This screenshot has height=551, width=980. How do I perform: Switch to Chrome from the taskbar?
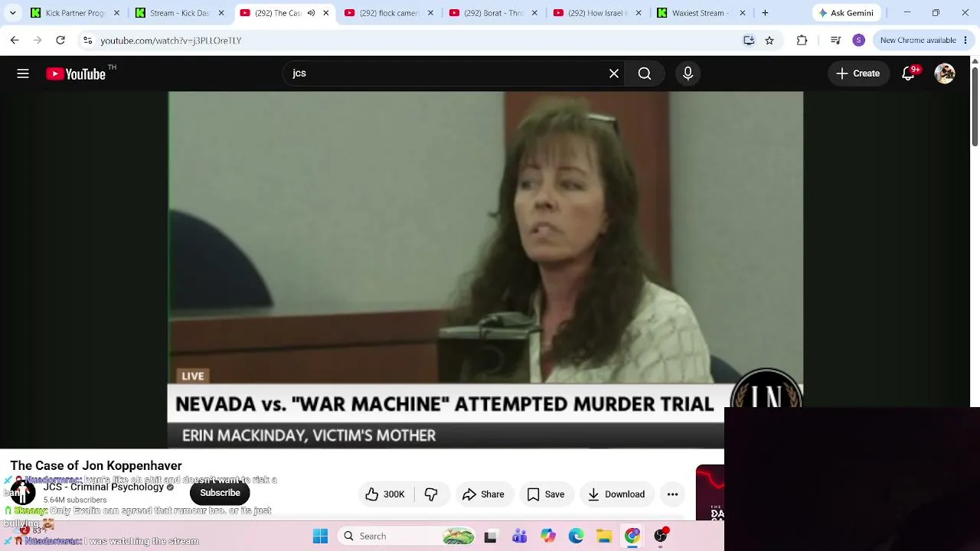[632, 536]
